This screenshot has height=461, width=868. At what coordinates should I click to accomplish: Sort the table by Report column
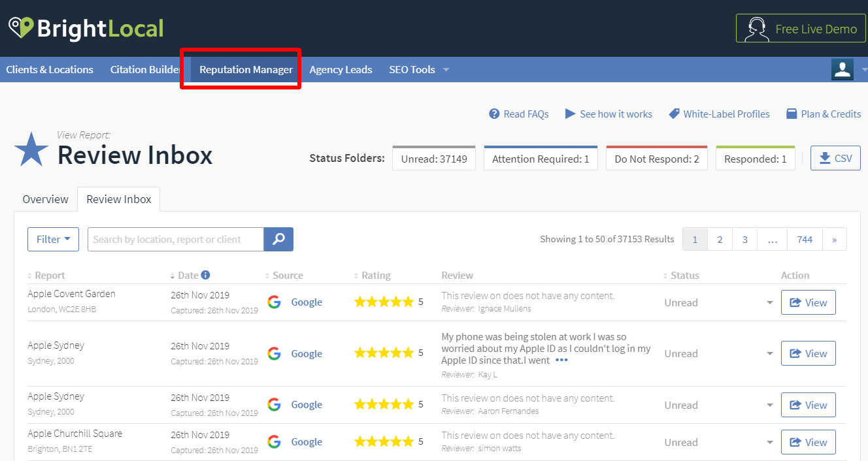(46, 276)
